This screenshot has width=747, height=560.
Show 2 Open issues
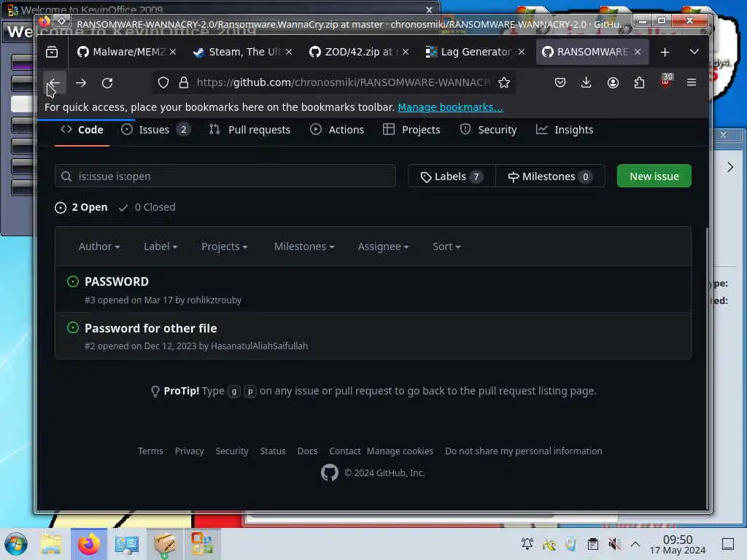(81, 207)
